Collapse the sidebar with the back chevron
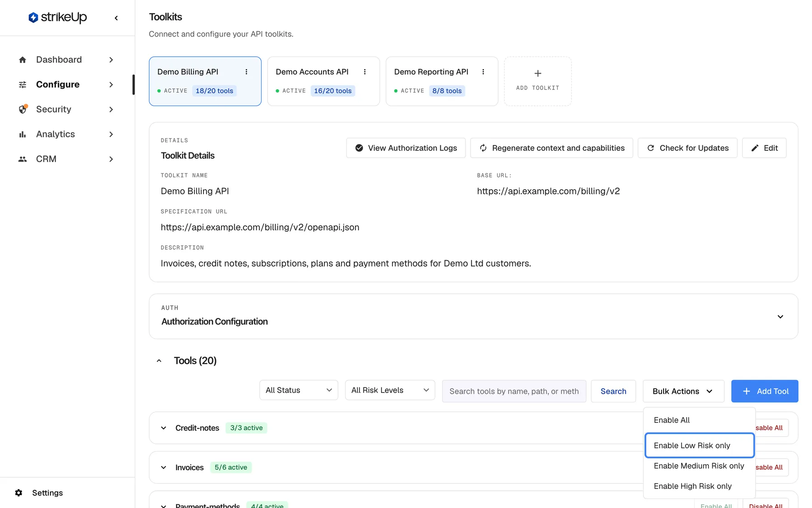The width and height of the screenshot is (812, 508). 116,18
